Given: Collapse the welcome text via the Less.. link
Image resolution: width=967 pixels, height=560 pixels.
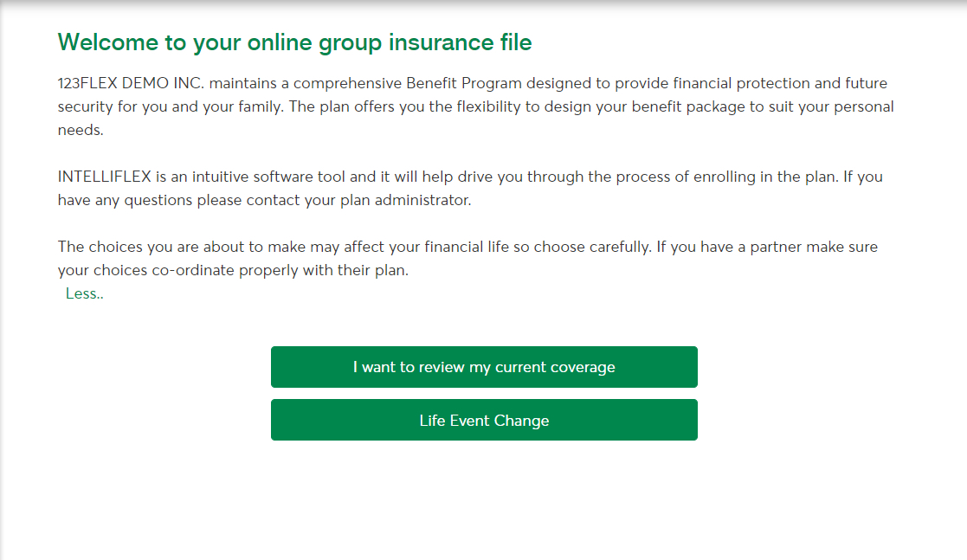Looking at the screenshot, I should 83,293.
